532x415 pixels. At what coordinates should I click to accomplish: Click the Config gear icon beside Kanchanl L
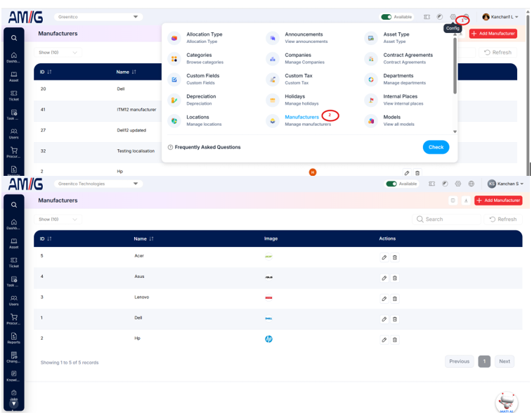453,17
